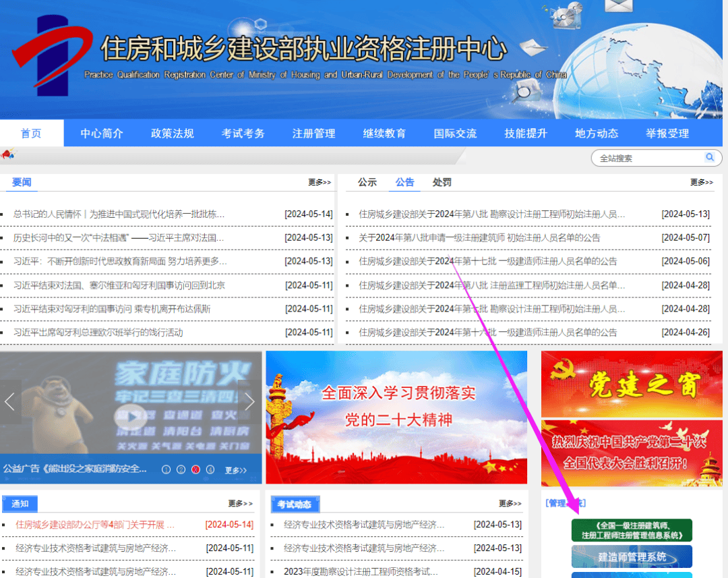
Task: Click the search magnifier icon
Action: (x=710, y=157)
